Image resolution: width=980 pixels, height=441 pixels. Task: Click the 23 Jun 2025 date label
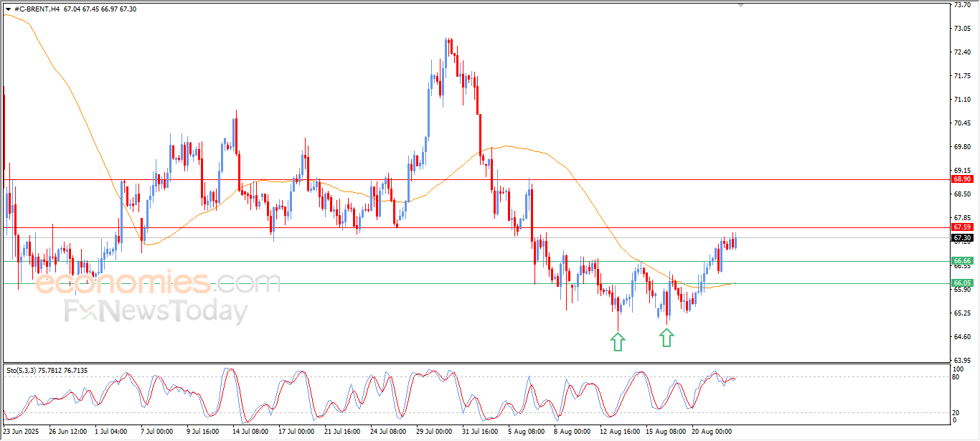(x=20, y=432)
